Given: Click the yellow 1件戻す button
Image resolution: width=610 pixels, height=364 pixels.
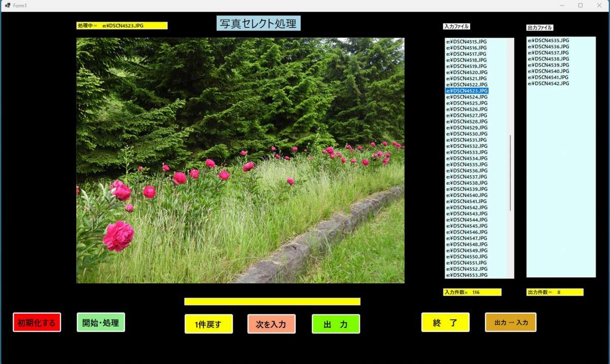Looking at the screenshot, I should 208,324.
